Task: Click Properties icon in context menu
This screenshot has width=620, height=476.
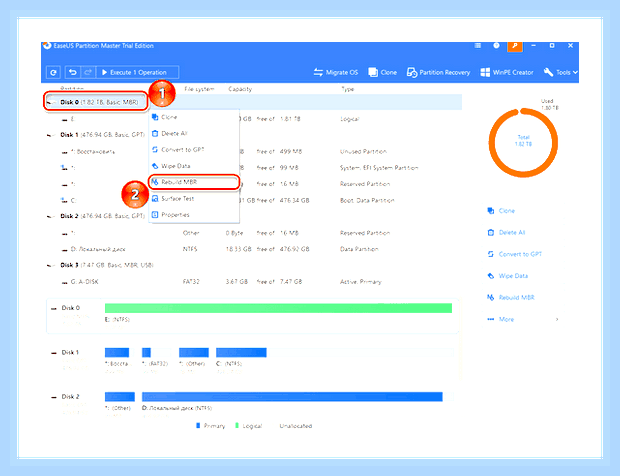Action: point(155,215)
